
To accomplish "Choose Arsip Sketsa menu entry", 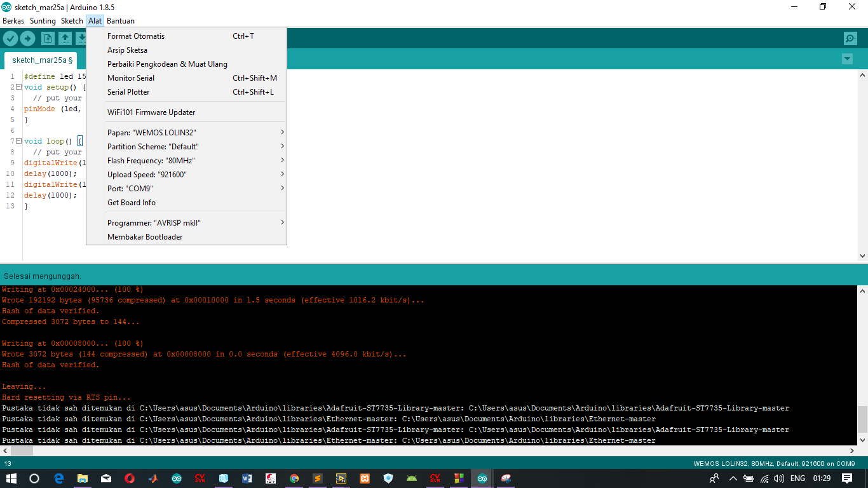I will [186, 50].
